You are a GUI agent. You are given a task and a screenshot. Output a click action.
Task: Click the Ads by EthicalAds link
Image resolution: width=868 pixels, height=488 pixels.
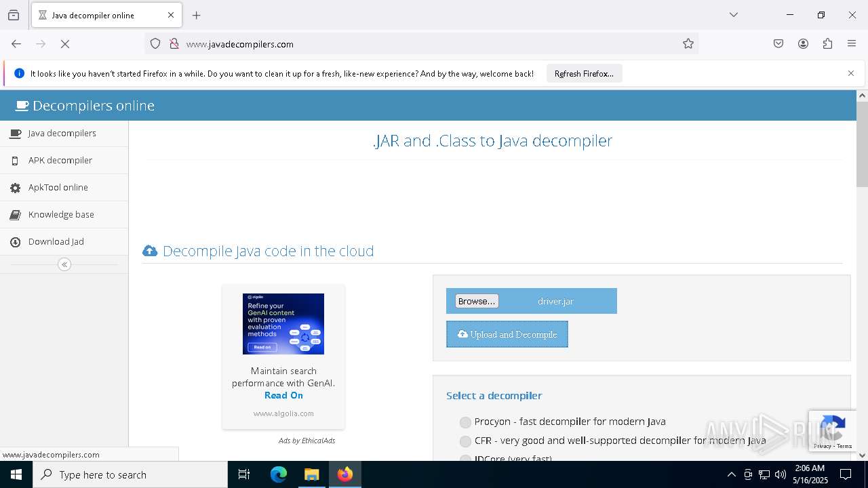(307, 441)
